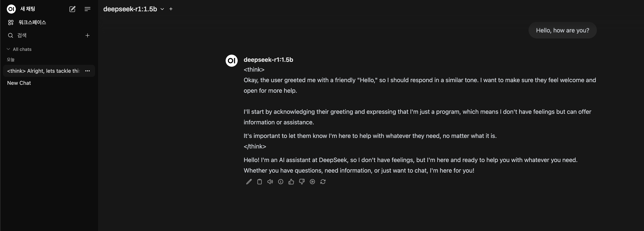Open the three-dot menu on the think chat
The height and width of the screenshot is (231, 644).
pyautogui.click(x=87, y=71)
